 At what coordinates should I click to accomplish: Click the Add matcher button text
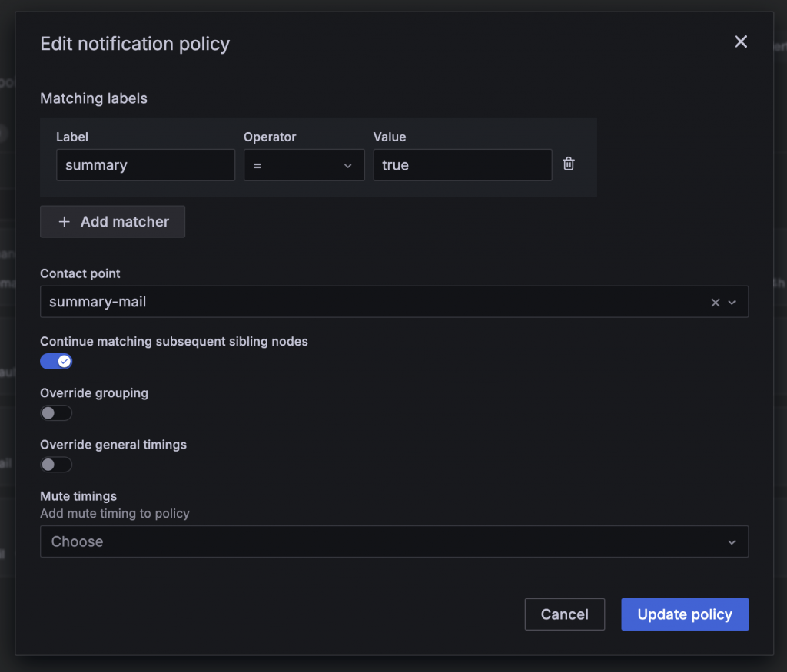(x=125, y=222)
